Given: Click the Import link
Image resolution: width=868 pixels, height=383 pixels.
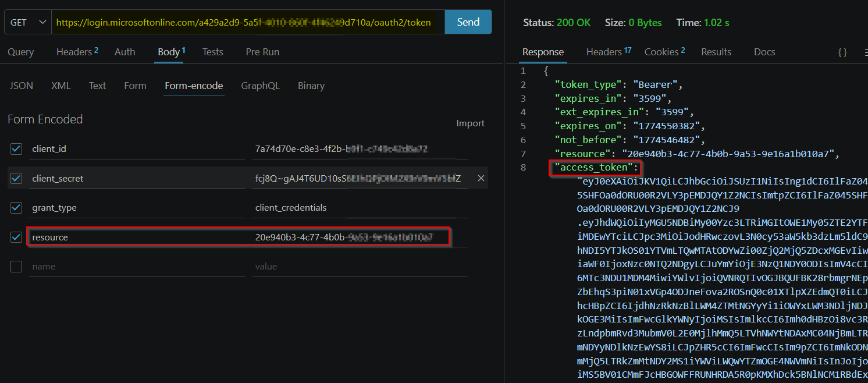Looking at the screenshot, I should 470,123.
